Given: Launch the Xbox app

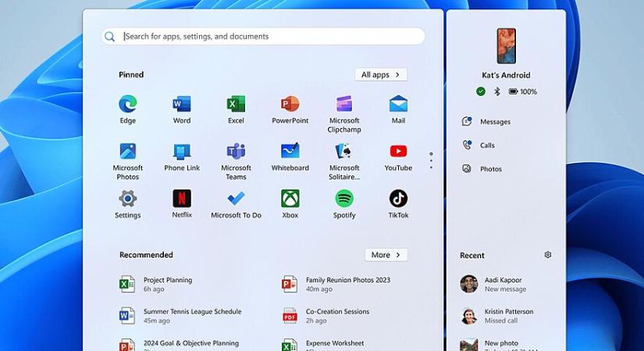Looking at the screenshot, I should coord(290,204).
